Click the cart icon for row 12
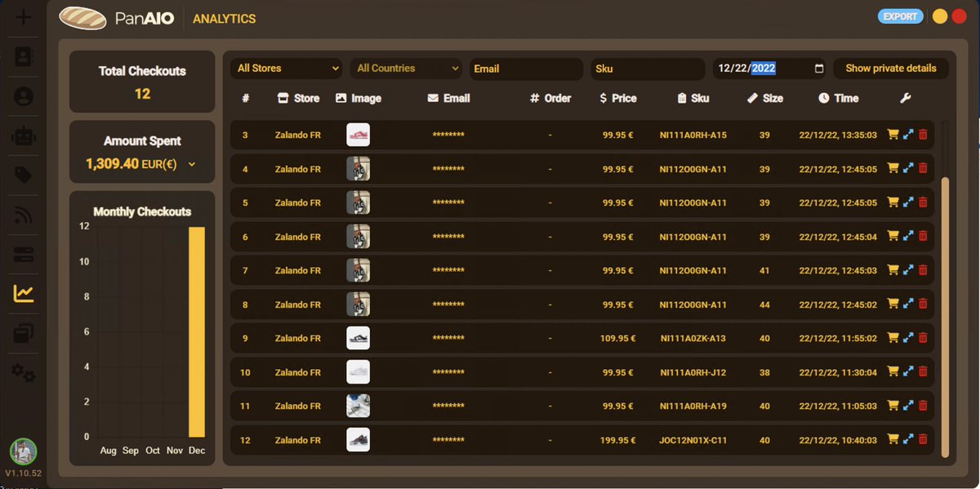 click(893, 439)
